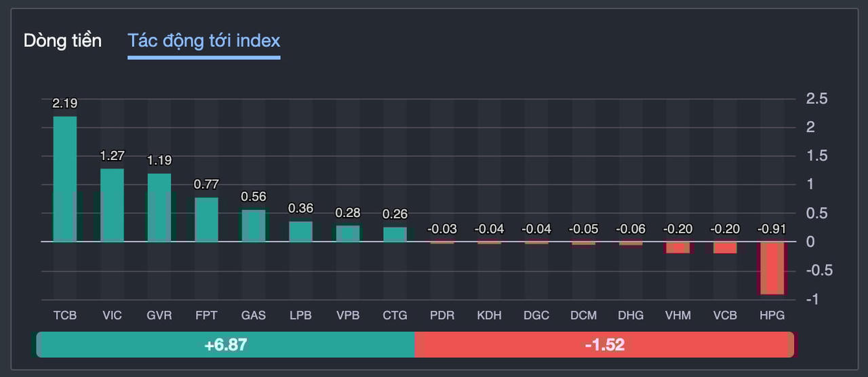
Task: Select the Tác động tới index tab
Action: click(203, 41)
